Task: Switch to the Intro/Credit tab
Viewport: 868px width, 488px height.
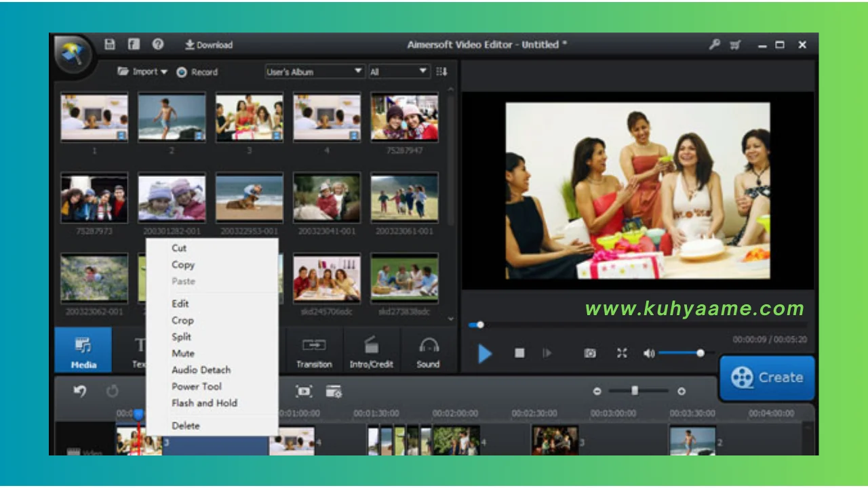Action: click(372, 350)
